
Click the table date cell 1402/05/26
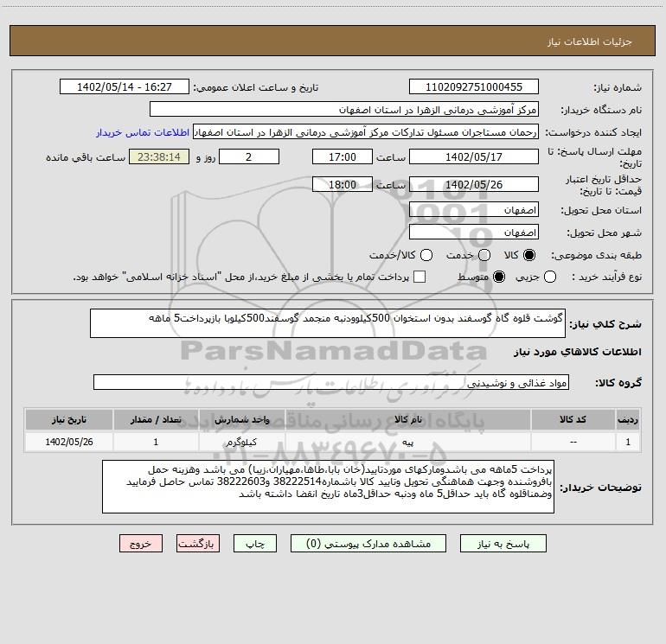69,442
